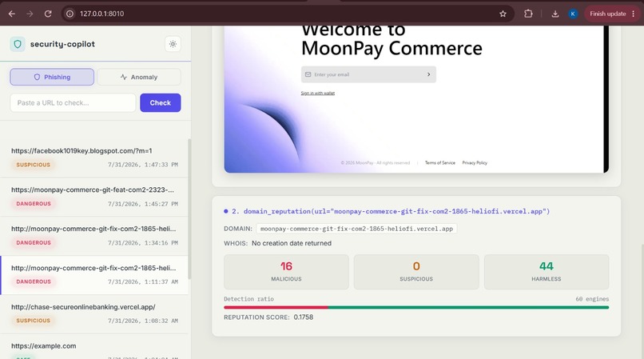Open site info icon in address bar
The height and width of the screenshot is (359, 644).
coord(70,14)
